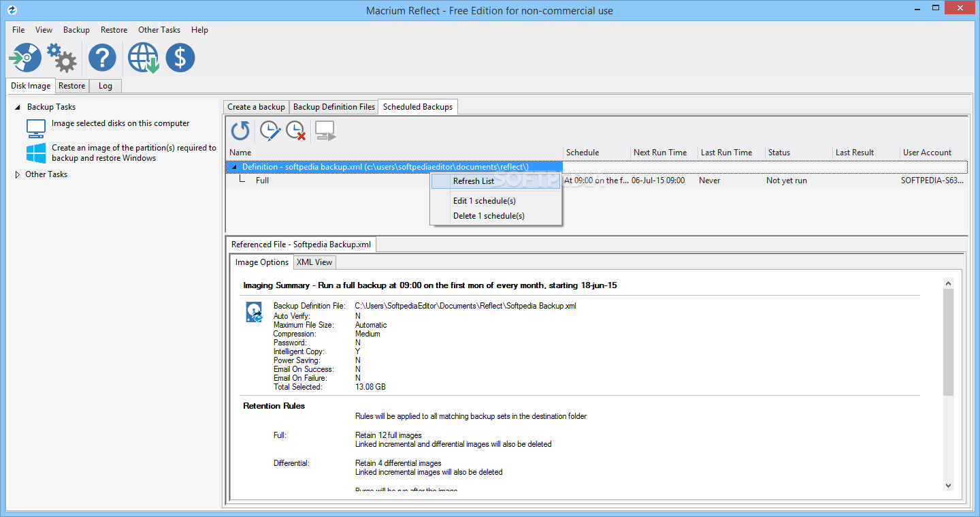This screenshot has height=517, width=980.
Task: Open the File menu
Action: click(x=18, y=30)
